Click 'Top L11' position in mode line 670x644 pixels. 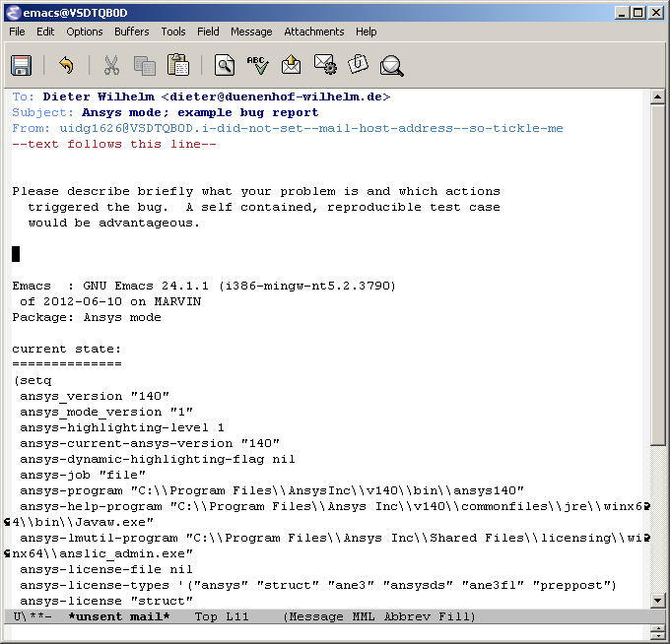pos(222,616)
